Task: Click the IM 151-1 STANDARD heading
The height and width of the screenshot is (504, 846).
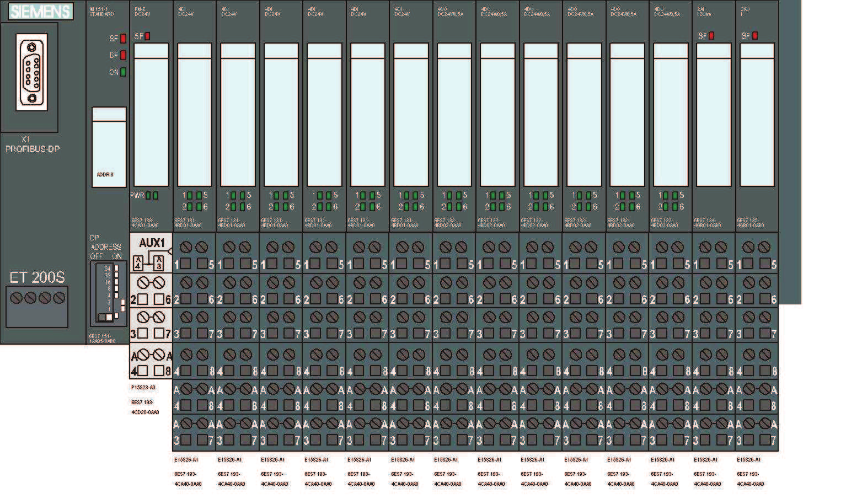Action: (101, 12)
